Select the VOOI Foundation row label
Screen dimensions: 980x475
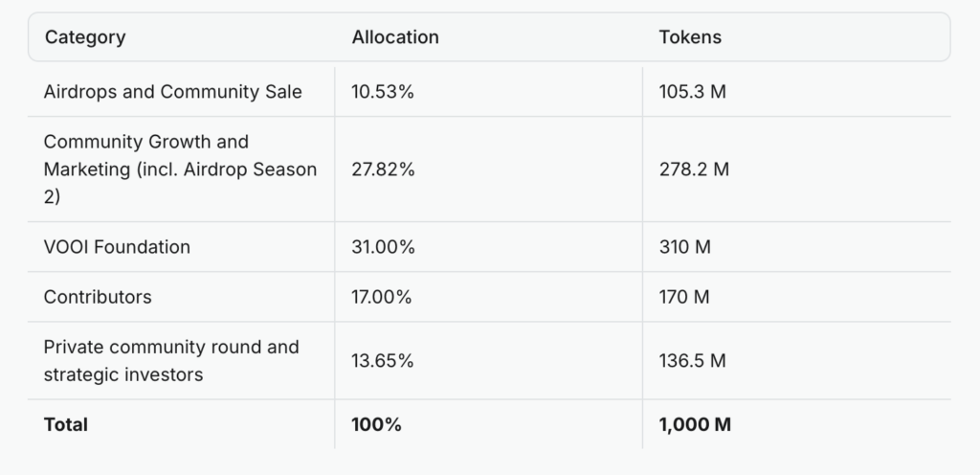pos(117,247)
